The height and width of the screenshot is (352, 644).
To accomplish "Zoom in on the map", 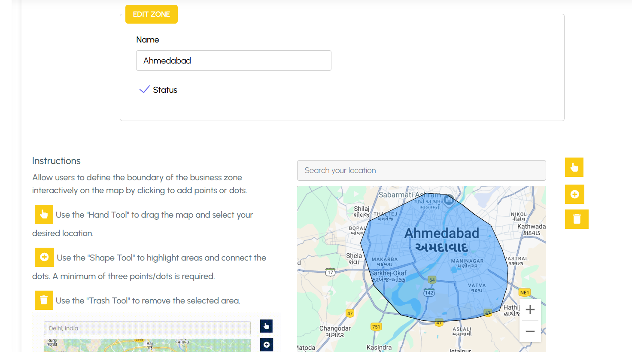I will (x=530, y=310).
